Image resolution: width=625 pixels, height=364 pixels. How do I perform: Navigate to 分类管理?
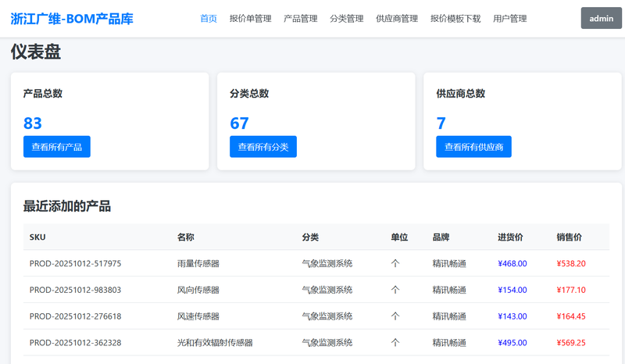pos(347,19)
